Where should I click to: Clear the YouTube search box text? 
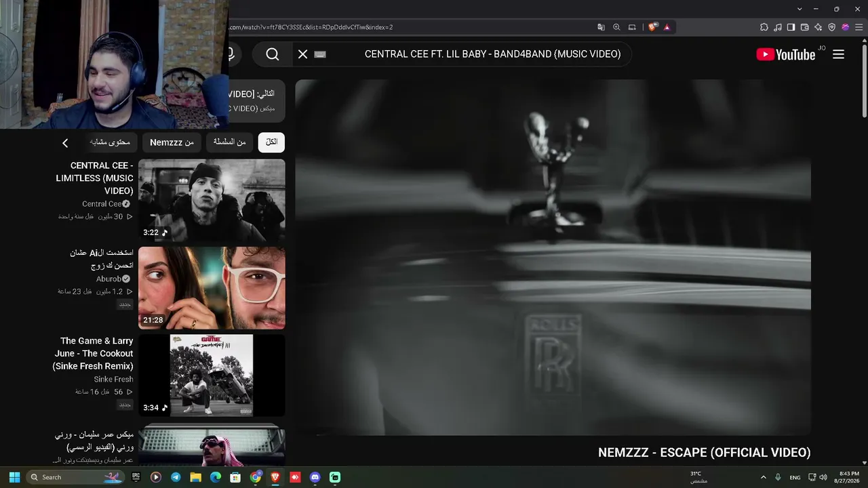pos(303,54)
